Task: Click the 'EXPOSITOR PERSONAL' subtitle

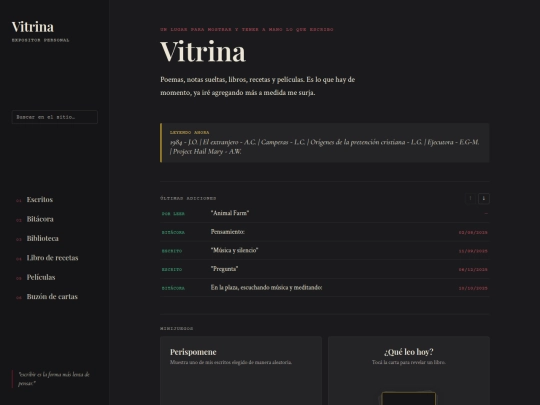Action: click(x=41, y=40)
